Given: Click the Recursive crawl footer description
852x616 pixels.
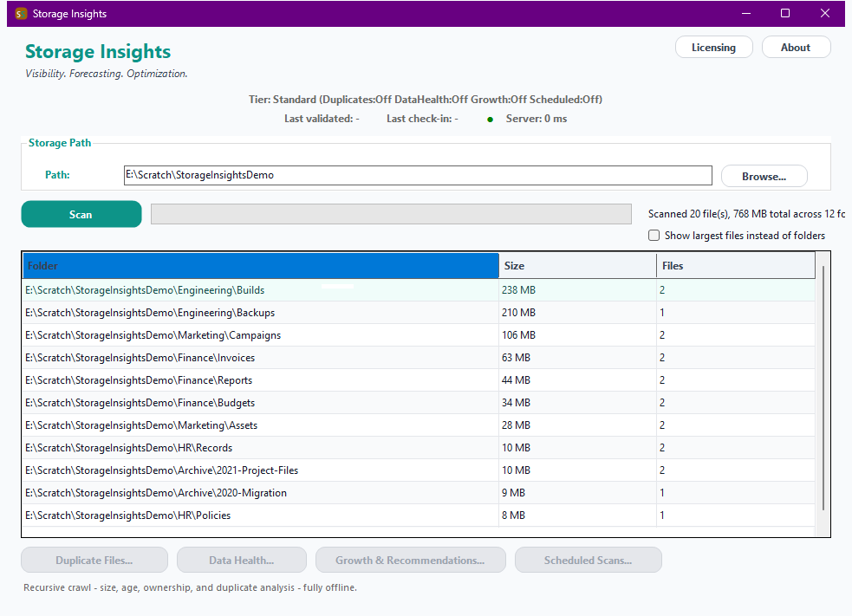Looking at the screenshot, I should click(190, 587).
